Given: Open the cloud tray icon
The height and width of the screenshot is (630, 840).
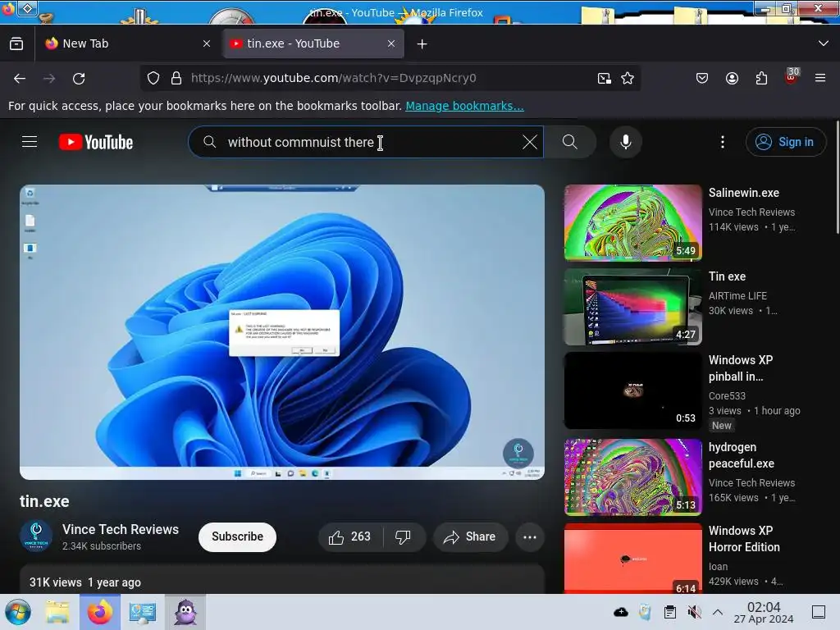Looking at the screenshot, I should coord(621,612).
